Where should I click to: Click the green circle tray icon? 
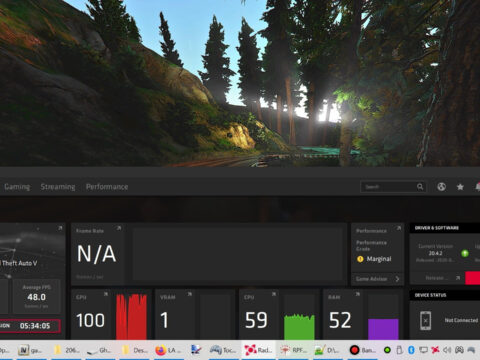[x=387, y=350]
